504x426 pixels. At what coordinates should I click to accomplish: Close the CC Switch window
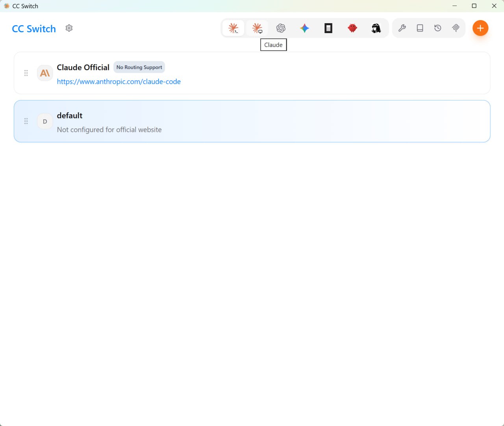pos(494,6)
